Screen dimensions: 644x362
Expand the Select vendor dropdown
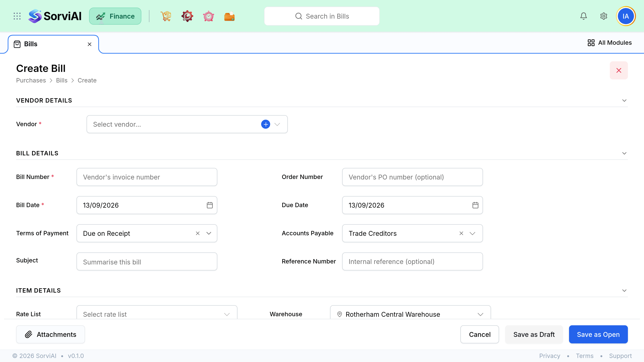click(x=277, y=124)
